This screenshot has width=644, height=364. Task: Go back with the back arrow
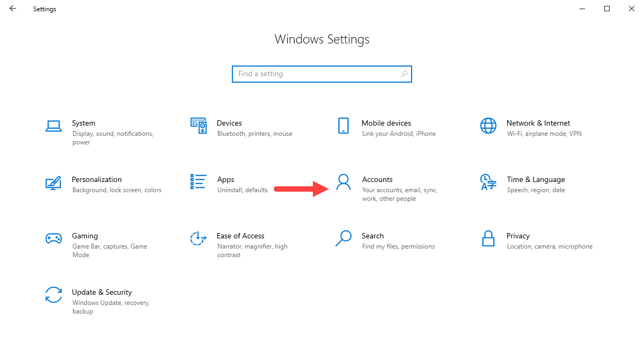[13, 9]
